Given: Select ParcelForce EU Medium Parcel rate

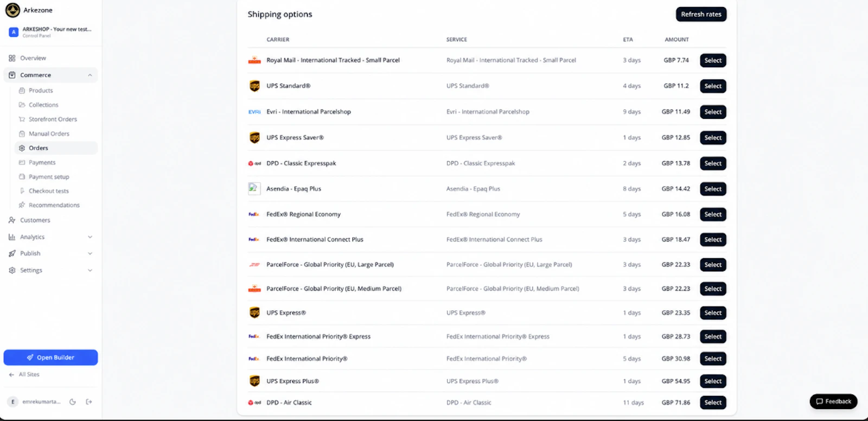Looking at the screenshot, I should (x=713, y=289).
